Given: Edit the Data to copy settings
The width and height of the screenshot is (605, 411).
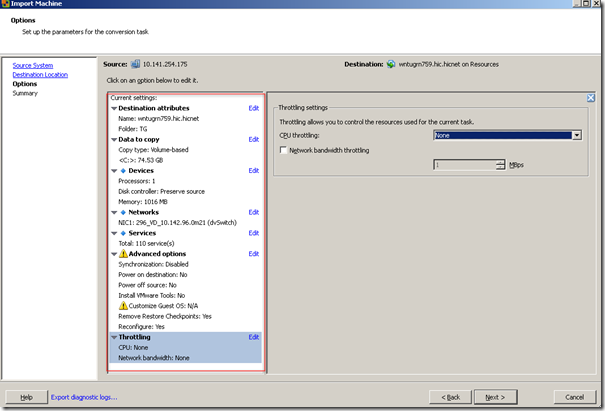Looking at the screenshot, I should click(x=253, y=139).
